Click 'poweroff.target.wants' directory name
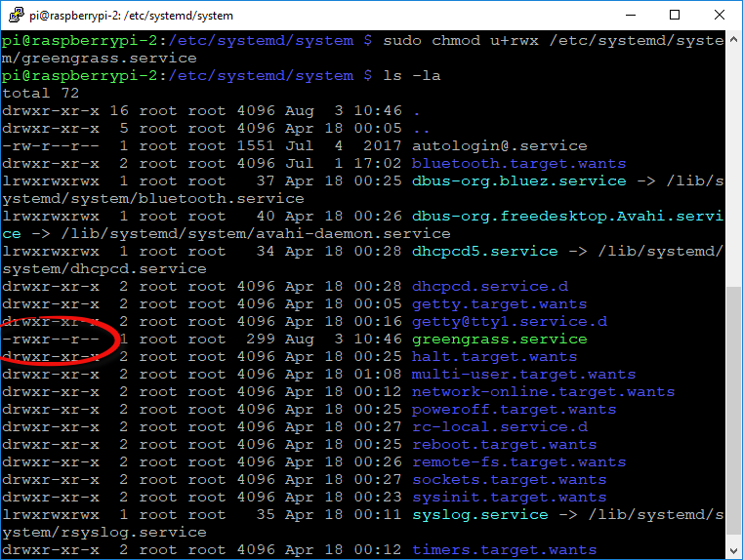The width and height of the screenshot is (743, 560). 515,409
